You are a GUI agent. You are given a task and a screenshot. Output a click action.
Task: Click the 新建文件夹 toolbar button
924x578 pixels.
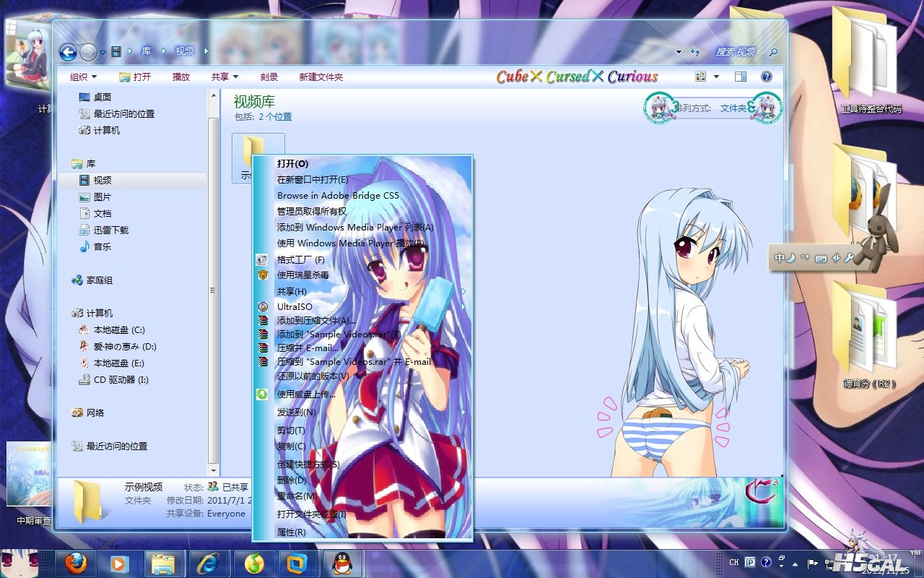point(321,77)
